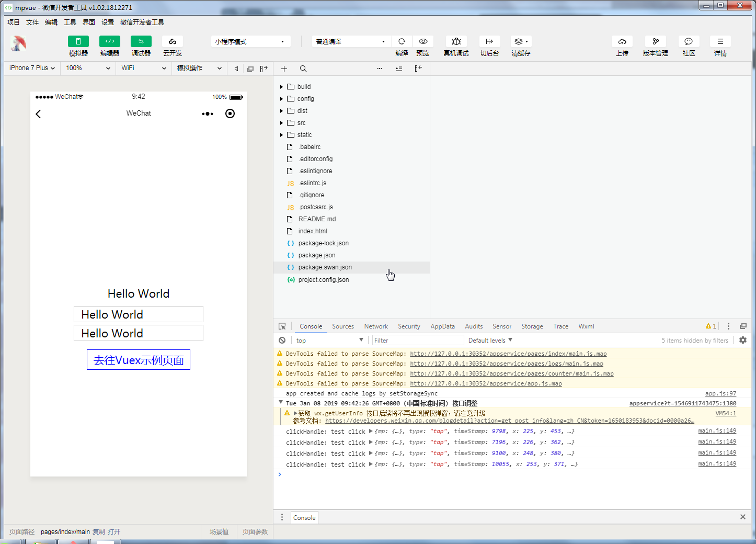Select the element inspector icon in devtools
The image size is (756, 544).
(x=282, y=326)
